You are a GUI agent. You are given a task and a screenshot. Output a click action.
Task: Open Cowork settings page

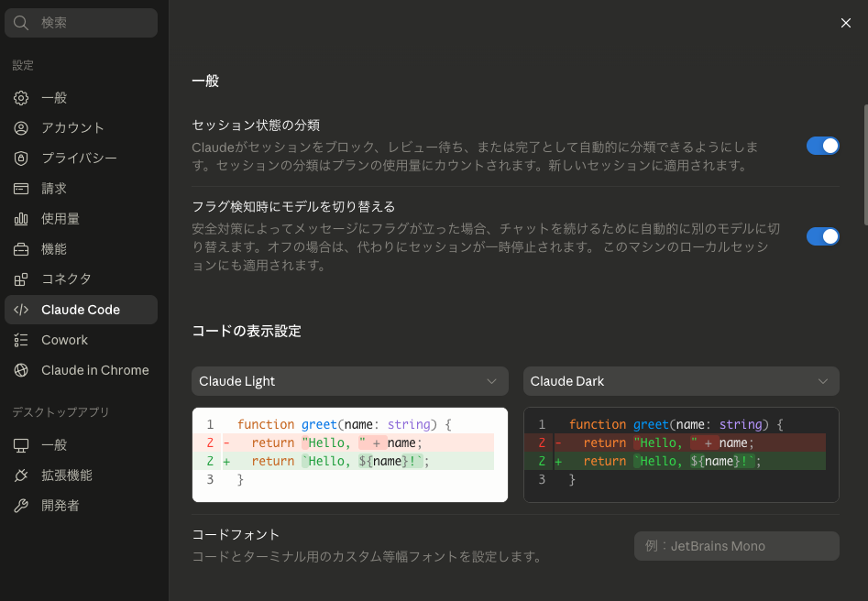click(x=81, y=340)
